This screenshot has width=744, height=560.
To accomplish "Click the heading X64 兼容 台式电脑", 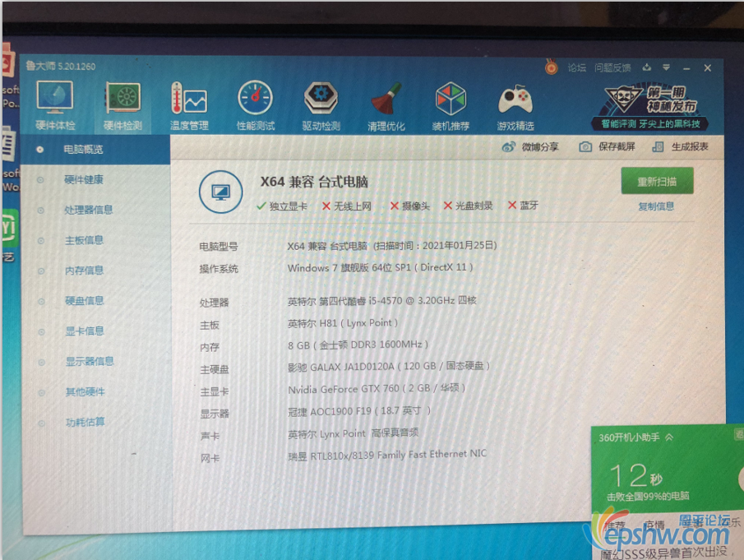I will pos(314,182).
